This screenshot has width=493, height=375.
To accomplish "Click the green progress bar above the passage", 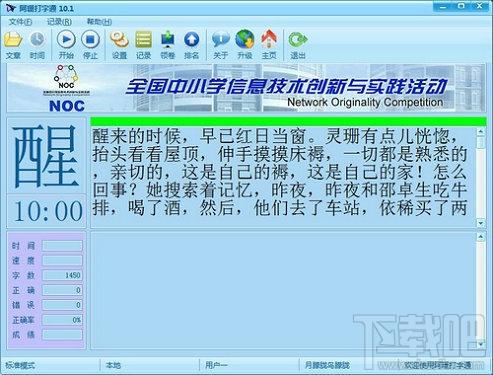I will pos(288,121).
